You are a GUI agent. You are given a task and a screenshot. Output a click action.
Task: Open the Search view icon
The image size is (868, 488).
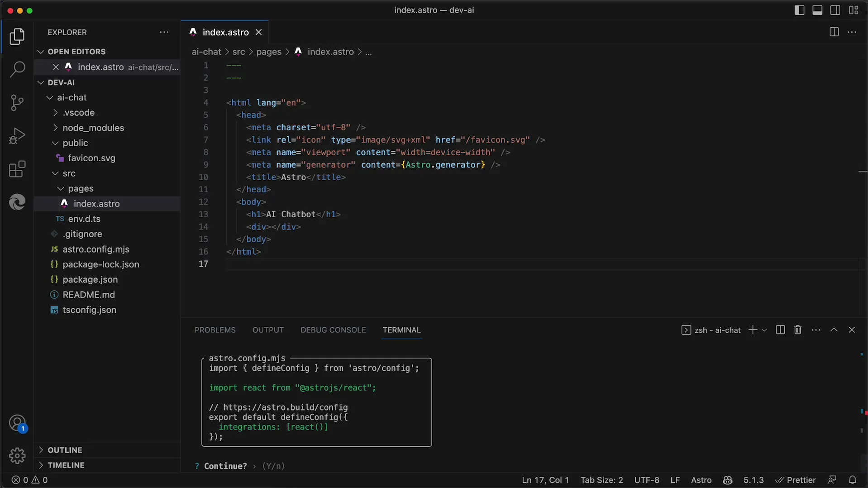(17, 69)
